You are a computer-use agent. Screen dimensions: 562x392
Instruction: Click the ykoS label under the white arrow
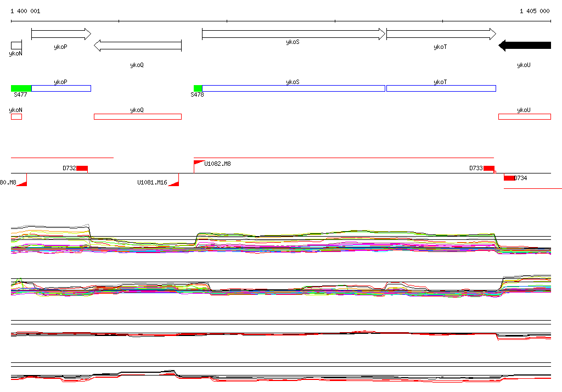pos(293,42)
